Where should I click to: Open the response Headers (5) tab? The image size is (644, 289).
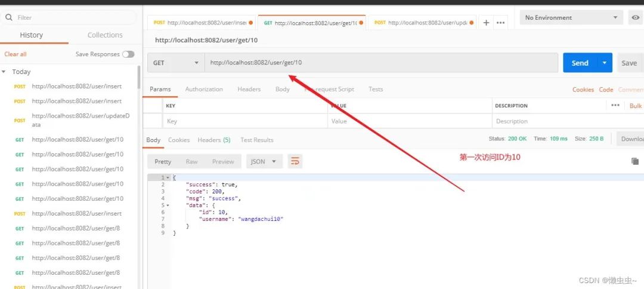coord(214,140)
